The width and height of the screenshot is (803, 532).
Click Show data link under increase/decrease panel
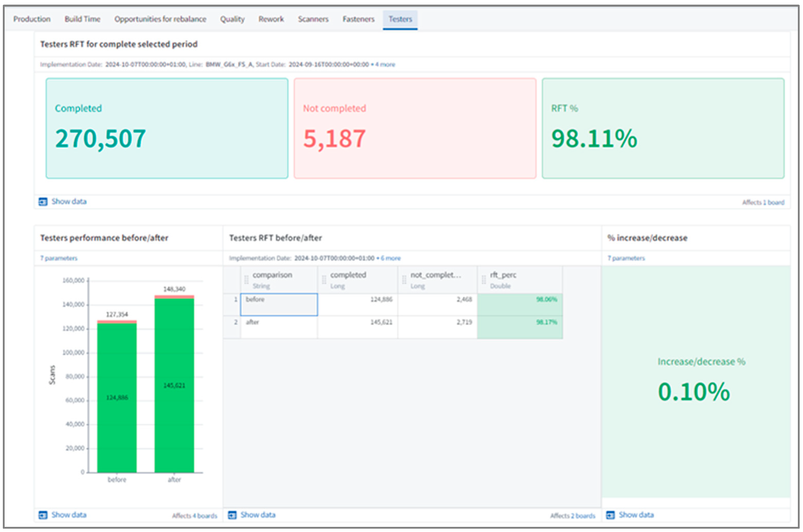click(x=636, y=515)
